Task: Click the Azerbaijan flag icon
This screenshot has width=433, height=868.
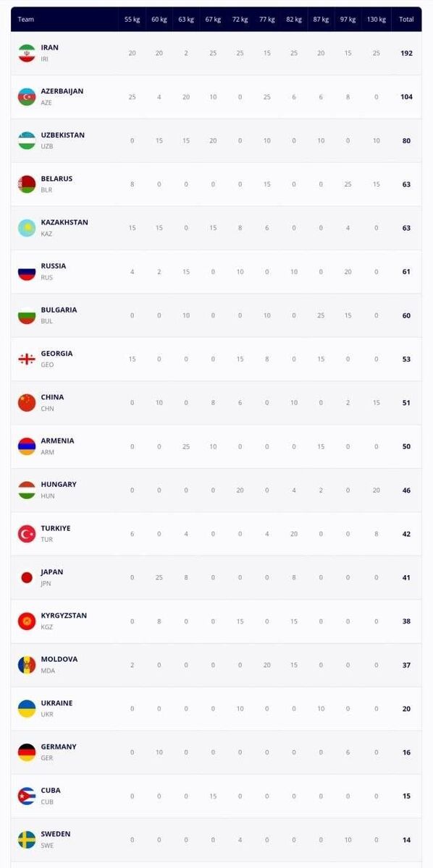Action: coord(27,97)
